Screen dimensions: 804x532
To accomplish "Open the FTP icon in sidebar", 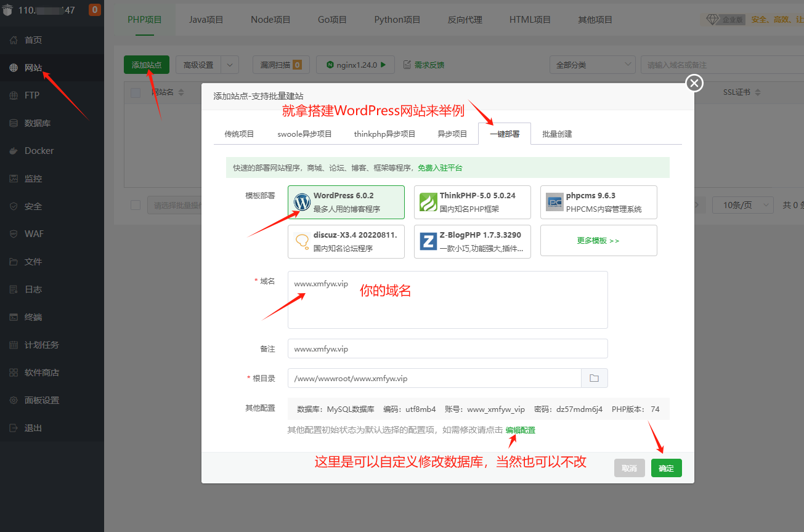I will pyautogui.click(x=14, y=95).
